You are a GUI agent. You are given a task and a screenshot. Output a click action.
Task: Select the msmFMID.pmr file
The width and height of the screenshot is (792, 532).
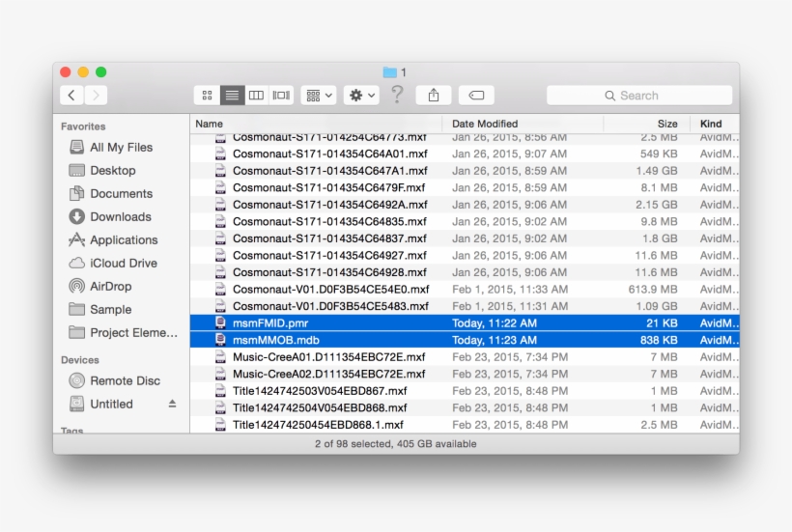pos(465,323)
